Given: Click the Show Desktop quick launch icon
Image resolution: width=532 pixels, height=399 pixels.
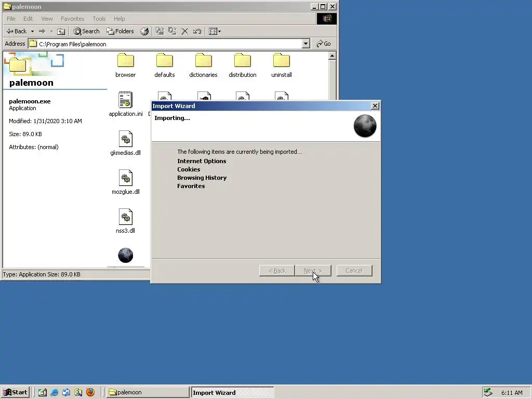Looking at the screenshot, I should tap(43, 392).
